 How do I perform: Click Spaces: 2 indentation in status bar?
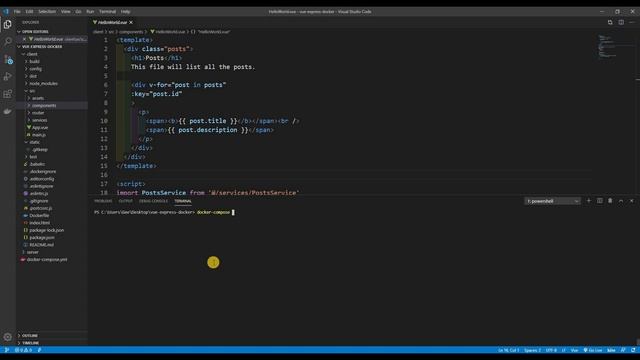(x=532, y=350)
